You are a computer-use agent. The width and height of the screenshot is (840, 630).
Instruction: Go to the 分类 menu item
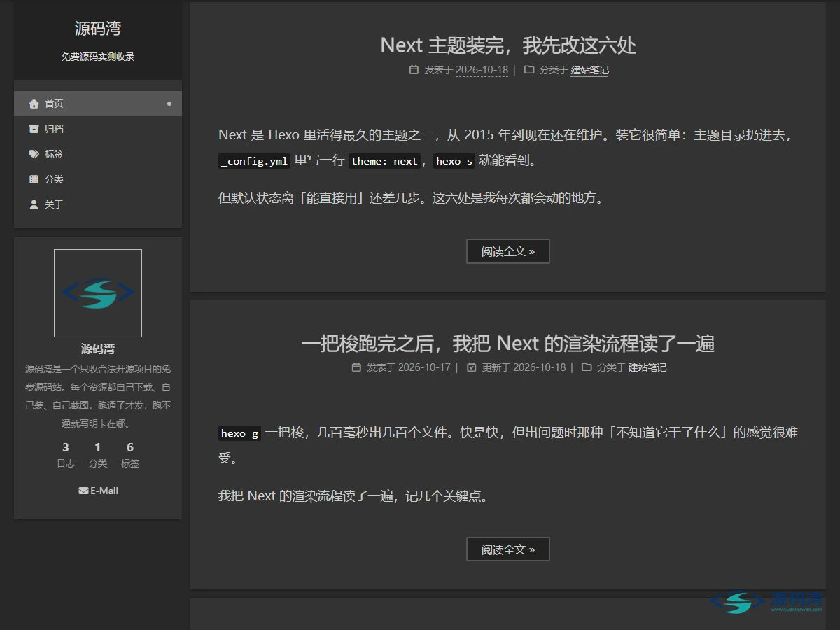[98, 179]
